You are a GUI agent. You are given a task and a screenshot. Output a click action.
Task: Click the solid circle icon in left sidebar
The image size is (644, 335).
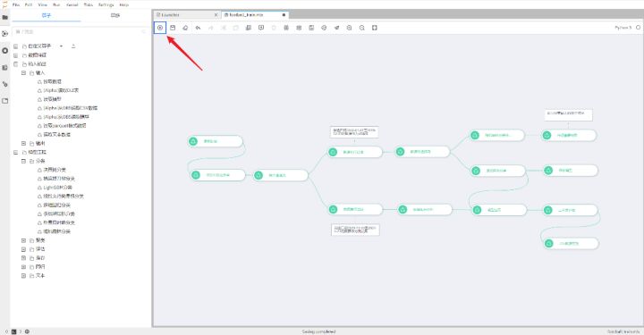click(x=5, y=50)
